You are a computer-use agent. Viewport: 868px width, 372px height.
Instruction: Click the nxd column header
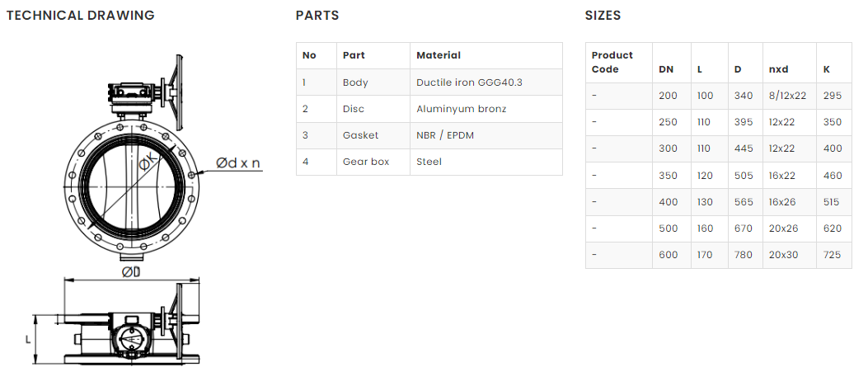[x=778, y=69]
